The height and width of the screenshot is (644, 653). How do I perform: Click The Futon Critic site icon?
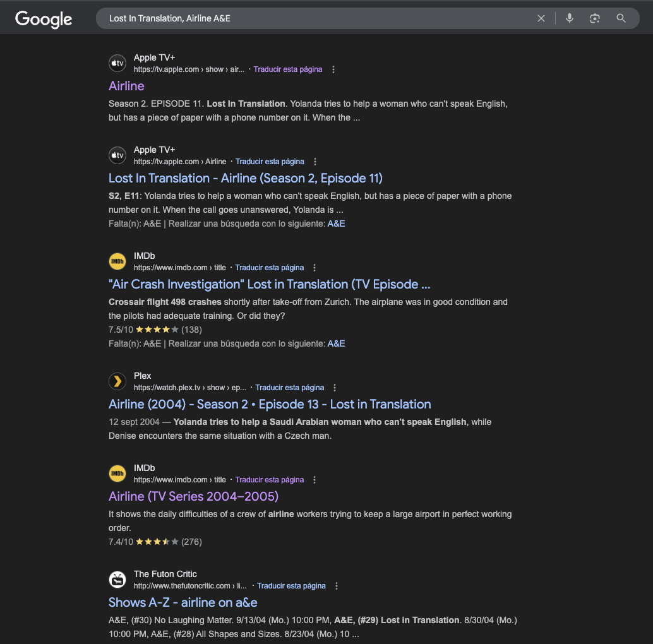point(117,580)
